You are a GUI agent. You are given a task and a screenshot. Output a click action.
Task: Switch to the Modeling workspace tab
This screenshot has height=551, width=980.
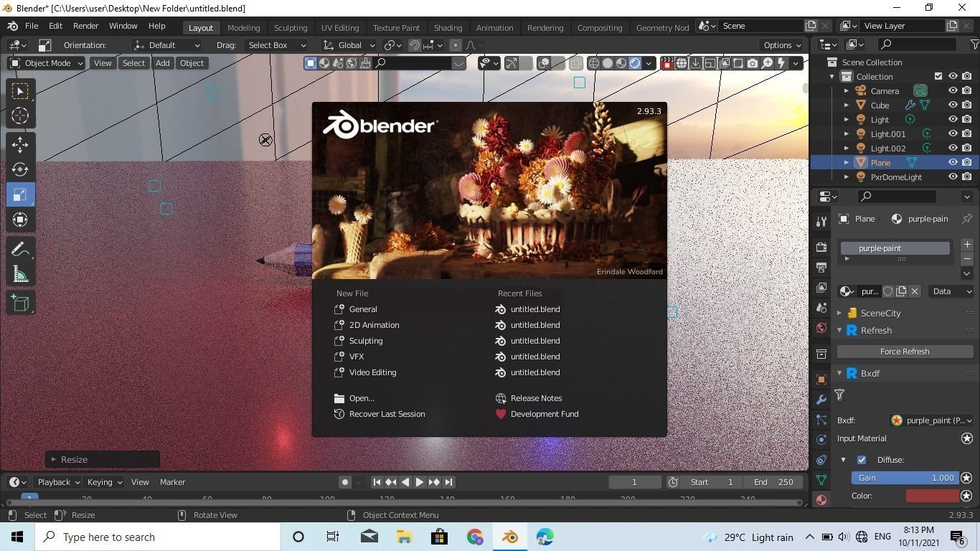click(243, 27)
